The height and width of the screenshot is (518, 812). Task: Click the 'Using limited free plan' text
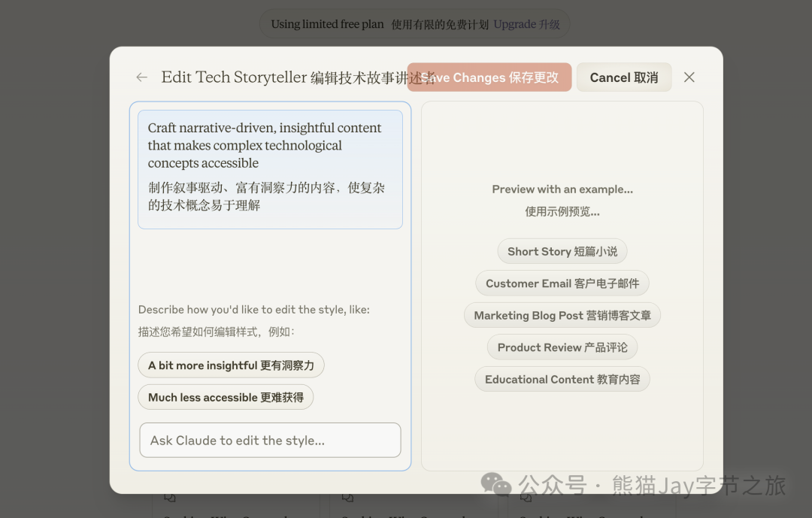point(327,24)
